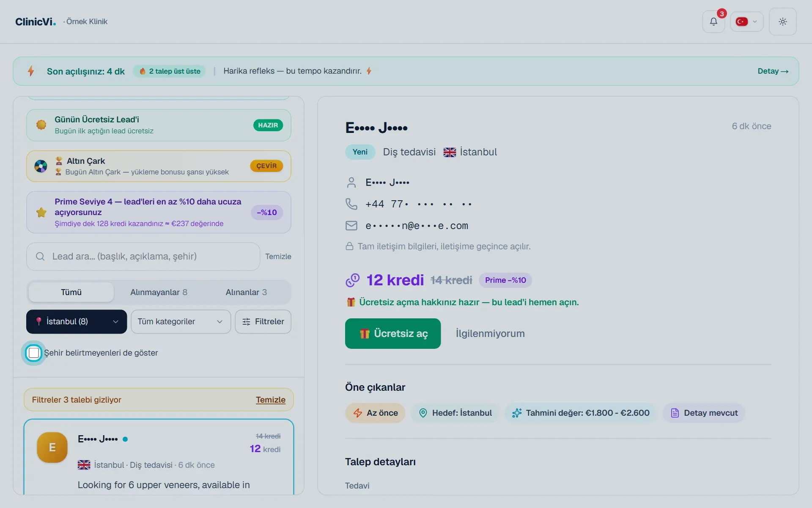Open the İstanbul (8) city dropdown

point(77,322)
